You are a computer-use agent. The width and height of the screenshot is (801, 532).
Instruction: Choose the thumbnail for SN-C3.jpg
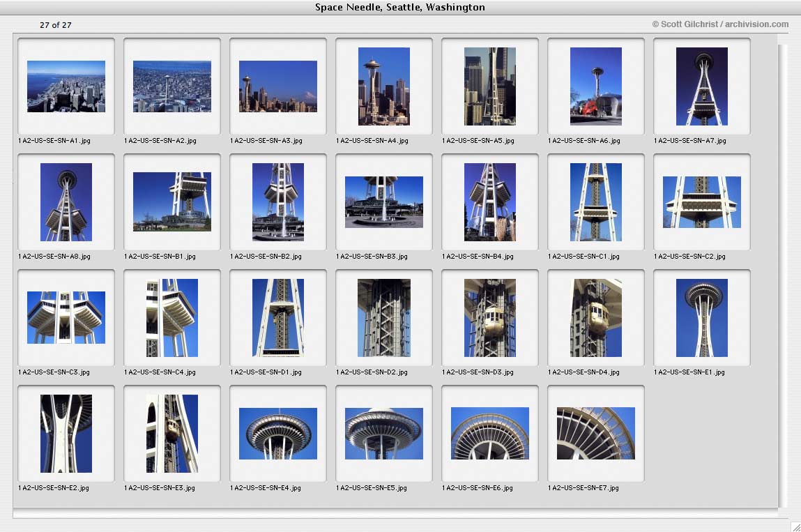click(66, 318)
